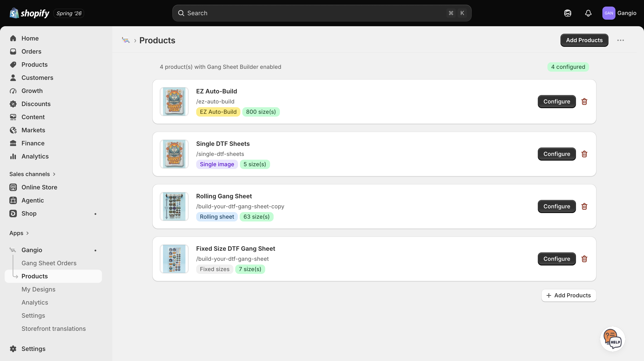The image size is (644, 361).
Task: Click the EZ Auto-Build product thumbnail
Action: 174,101
